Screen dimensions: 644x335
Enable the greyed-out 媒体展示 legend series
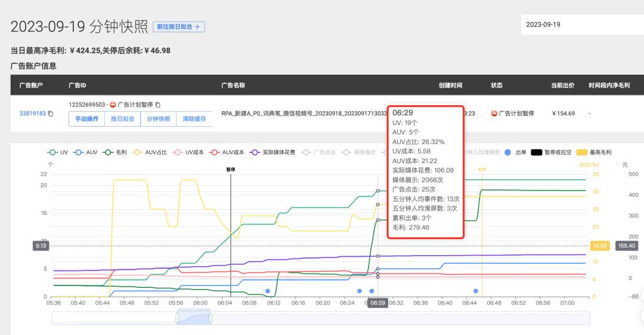click(x=358, y=152)
